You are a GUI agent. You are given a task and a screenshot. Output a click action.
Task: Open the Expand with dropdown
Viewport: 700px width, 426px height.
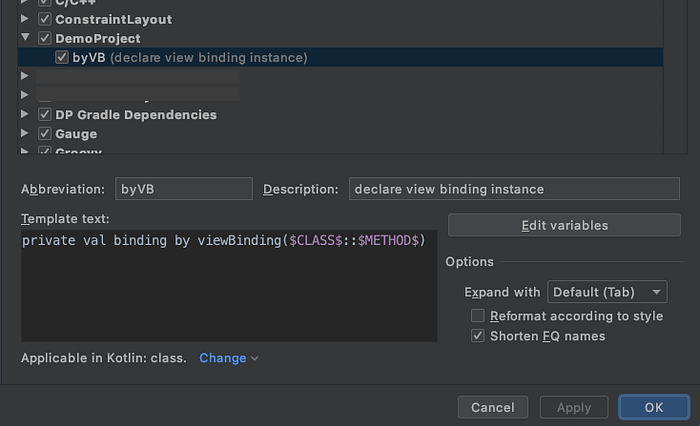tap(607, 292)
